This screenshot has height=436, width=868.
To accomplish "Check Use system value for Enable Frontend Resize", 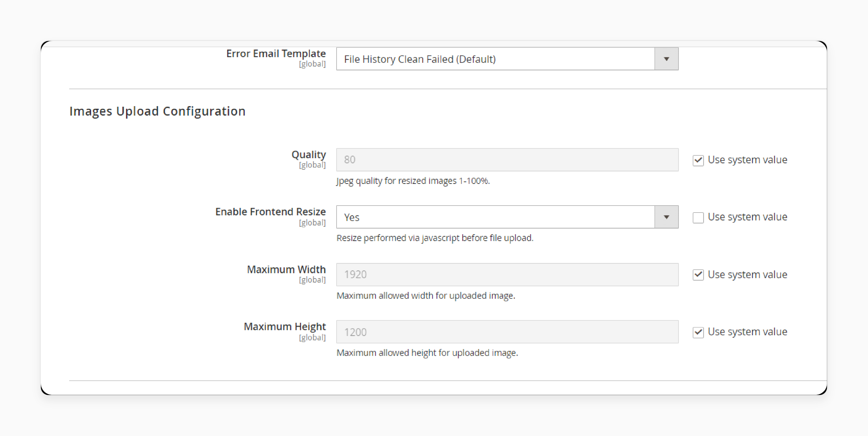I will (698, 217).
